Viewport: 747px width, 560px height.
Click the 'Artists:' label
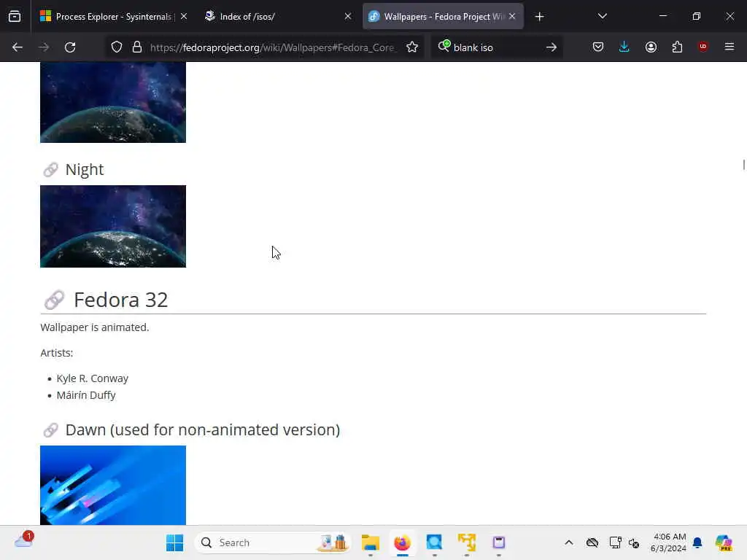[x=57, y=353]
